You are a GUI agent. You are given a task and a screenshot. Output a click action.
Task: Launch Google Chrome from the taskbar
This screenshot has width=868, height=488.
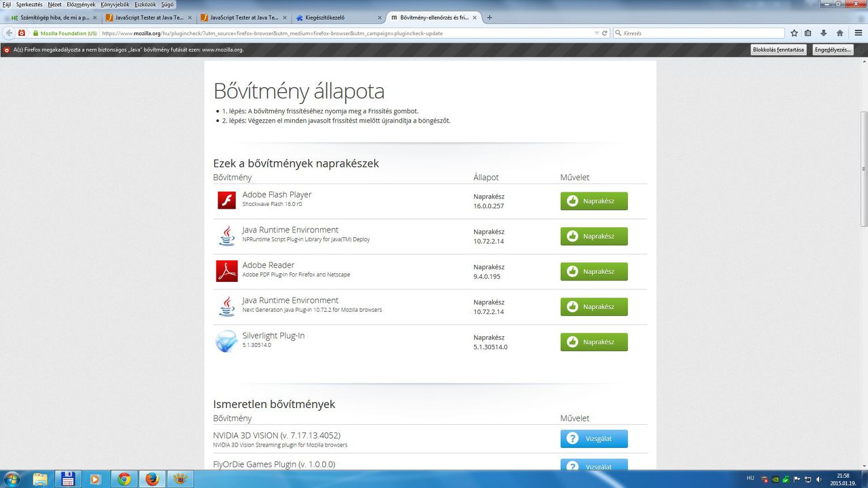123,479
